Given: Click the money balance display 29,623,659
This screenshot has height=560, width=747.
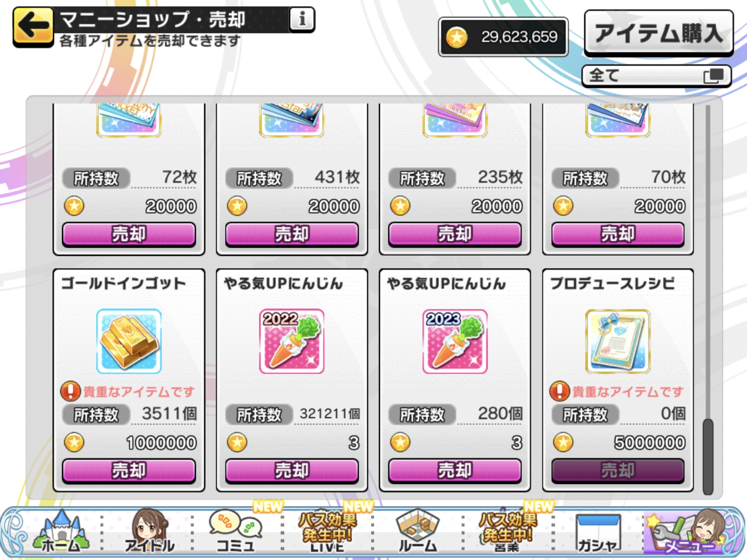Looking at the screenshot, I should 503,37.
